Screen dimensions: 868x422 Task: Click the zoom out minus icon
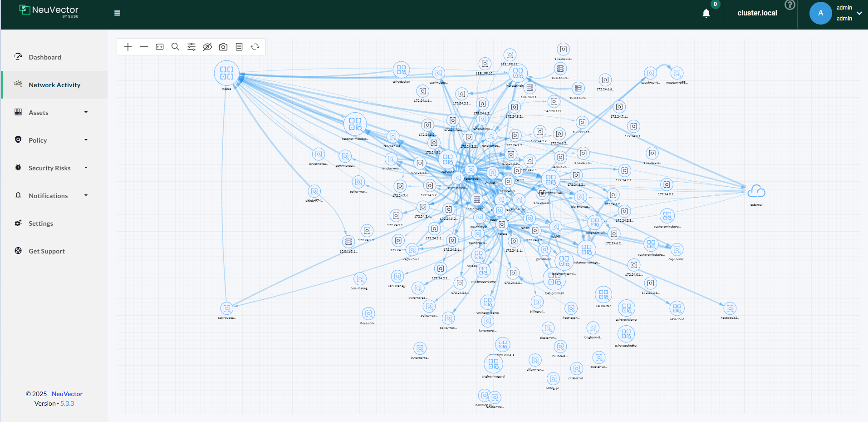[x=144, y=47]
